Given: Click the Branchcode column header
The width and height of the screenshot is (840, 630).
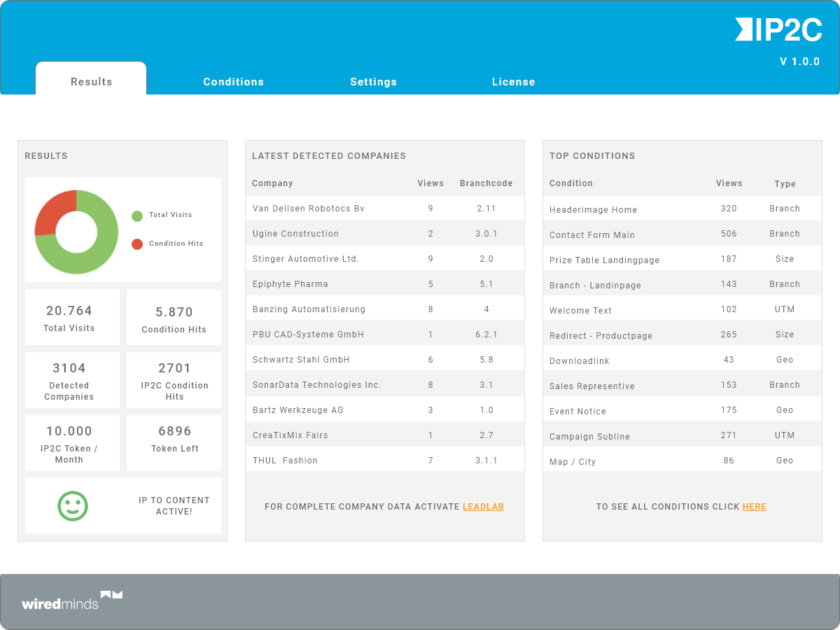Looking at the screenshot, I should 486,183.
